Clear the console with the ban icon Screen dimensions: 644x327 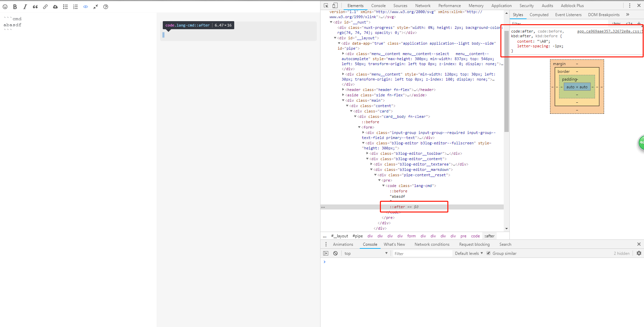pyautogui.click(x=335, y=253)
